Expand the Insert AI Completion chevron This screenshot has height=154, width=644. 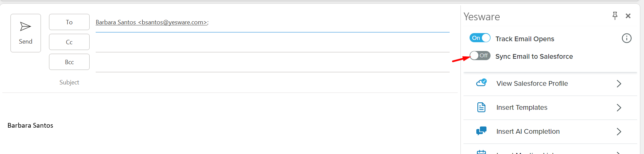click(x=619, y=131)
